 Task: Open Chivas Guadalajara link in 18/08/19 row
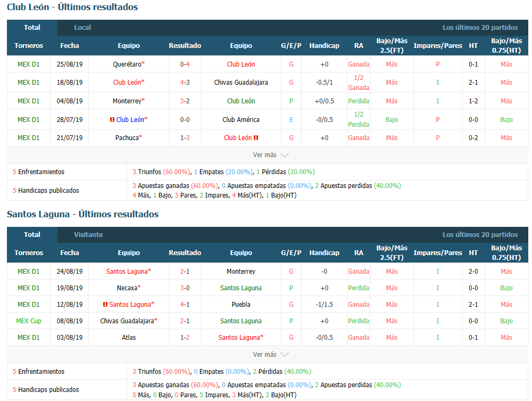(x=241, y=83)
